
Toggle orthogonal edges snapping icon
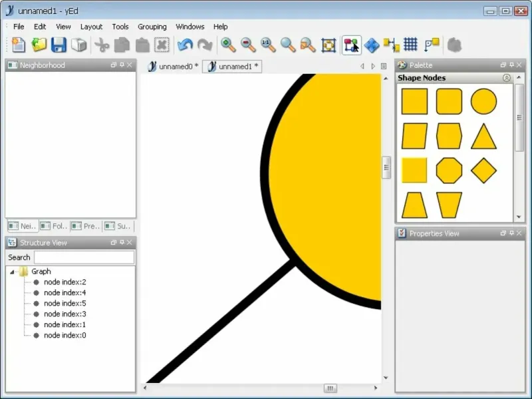coord(391,45)
